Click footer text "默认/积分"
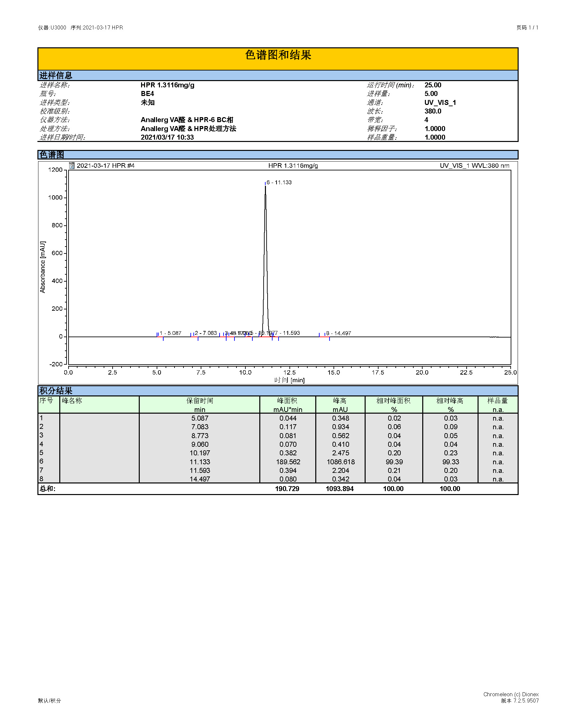This screenshot has width=563, height=728. [x=50, y=701]
